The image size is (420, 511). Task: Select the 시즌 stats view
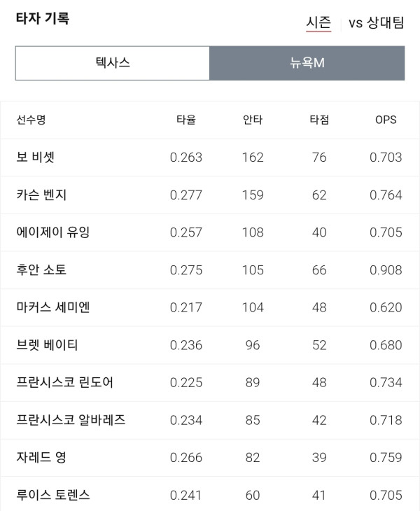[x=318, y=23]
